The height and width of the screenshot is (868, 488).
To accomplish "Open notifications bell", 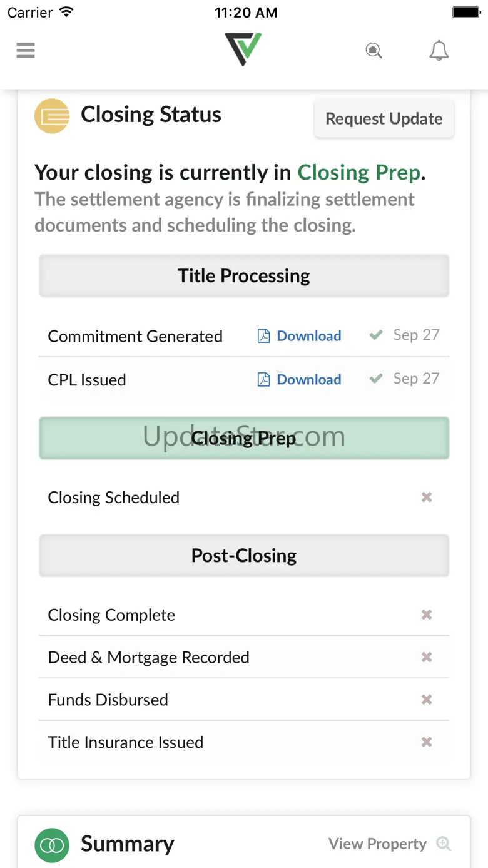I will [439, 50].
